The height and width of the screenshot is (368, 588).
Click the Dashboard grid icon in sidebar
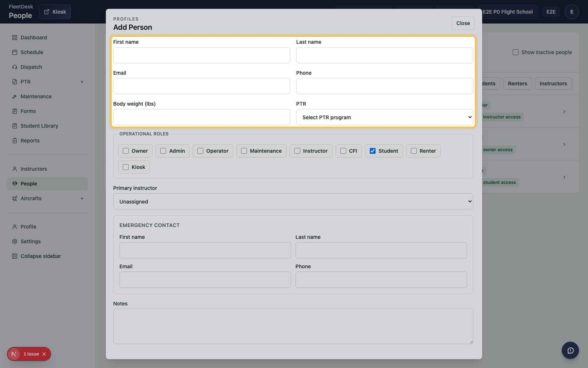[15, 38]
